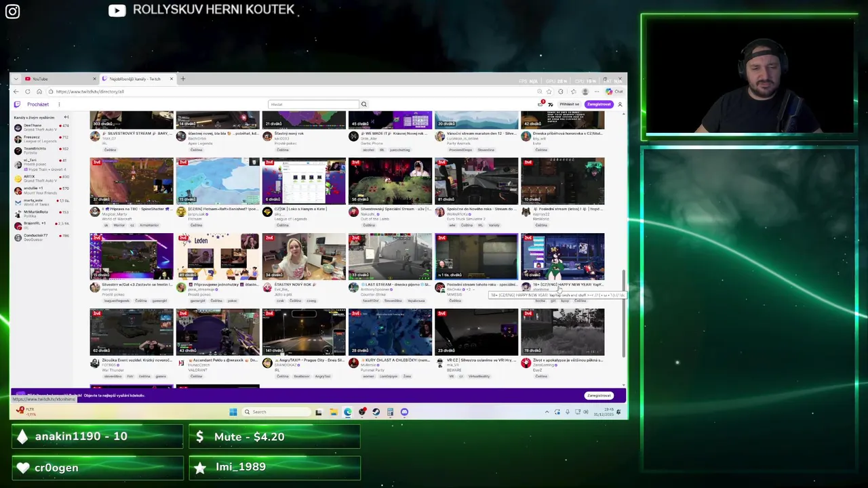Open Copilot Chat button in browser

click(614, 91)
